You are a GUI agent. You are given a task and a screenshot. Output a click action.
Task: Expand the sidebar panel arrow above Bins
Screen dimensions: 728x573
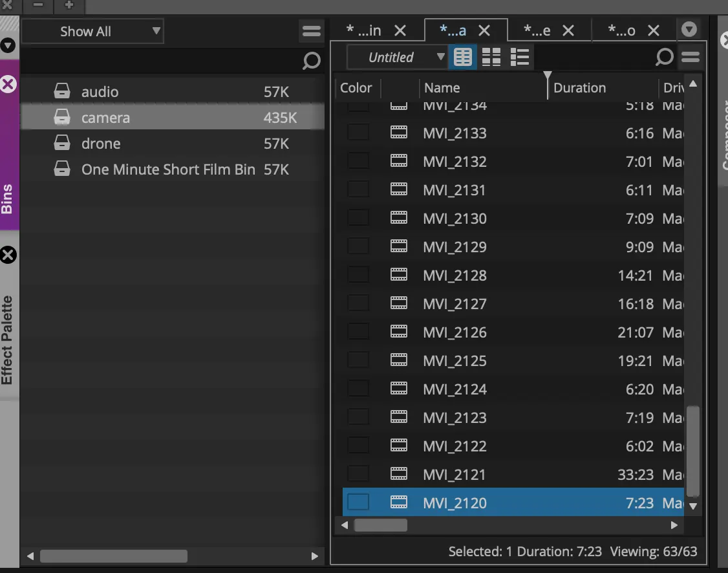tap(8, 45)
